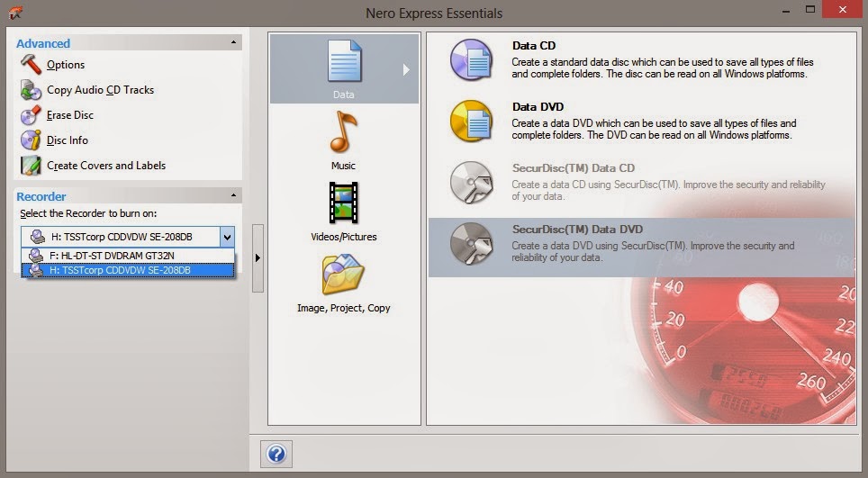
Task: Select the Videos/Pictures filmstrip icon
Action: coord(343,203)
